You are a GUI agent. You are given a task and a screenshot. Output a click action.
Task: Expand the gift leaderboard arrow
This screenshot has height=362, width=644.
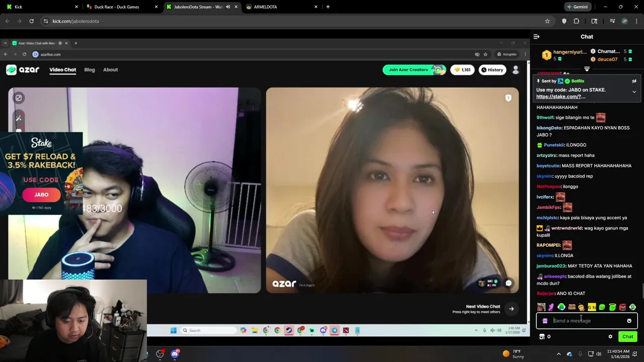click(587, 69)
